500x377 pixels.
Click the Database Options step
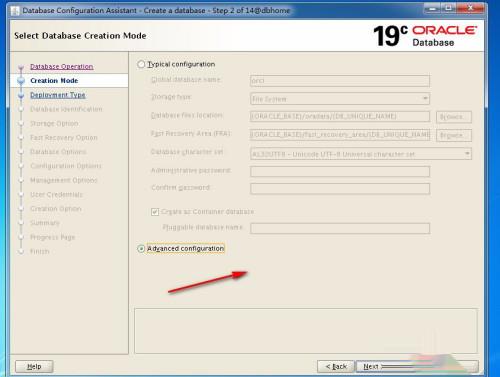(x=58, y=152)
